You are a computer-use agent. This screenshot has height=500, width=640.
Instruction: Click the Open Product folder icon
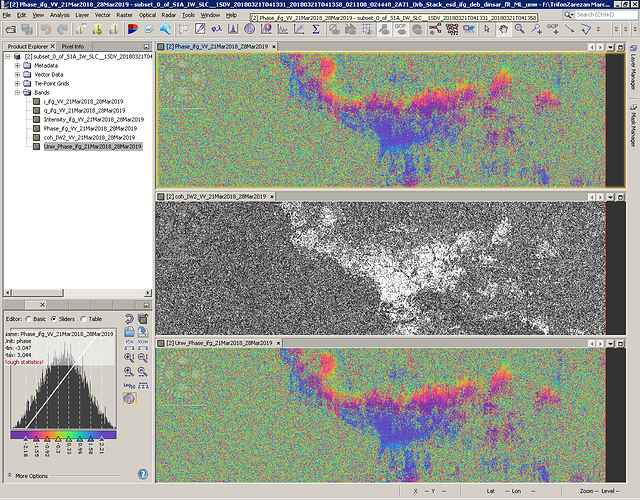click(x=11, y=29)
